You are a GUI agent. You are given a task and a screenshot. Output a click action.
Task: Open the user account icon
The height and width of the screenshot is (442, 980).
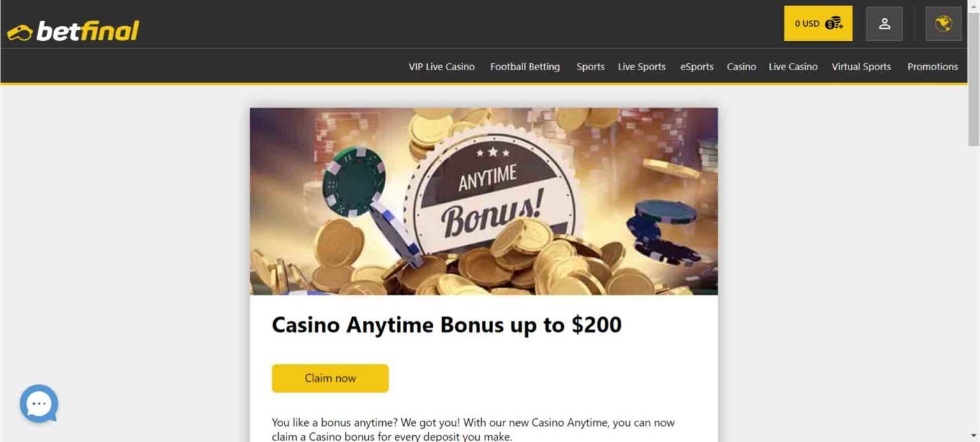(x=884, y=24)
